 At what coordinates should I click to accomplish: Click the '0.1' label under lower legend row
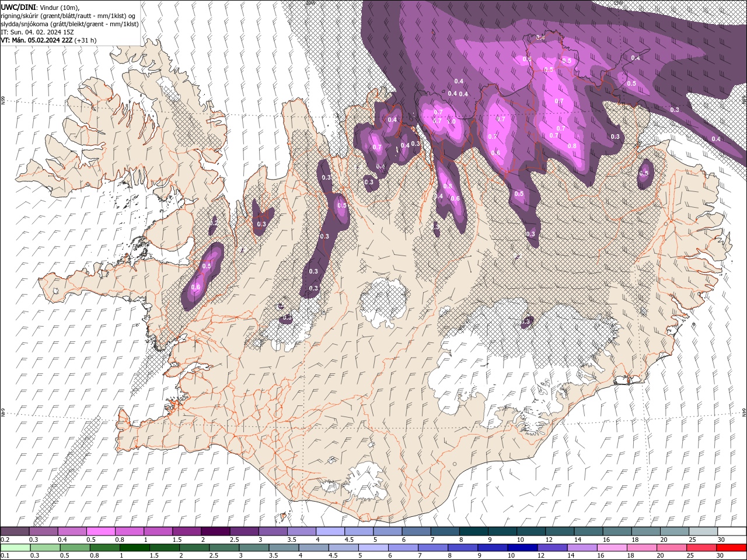click(5, 556)
